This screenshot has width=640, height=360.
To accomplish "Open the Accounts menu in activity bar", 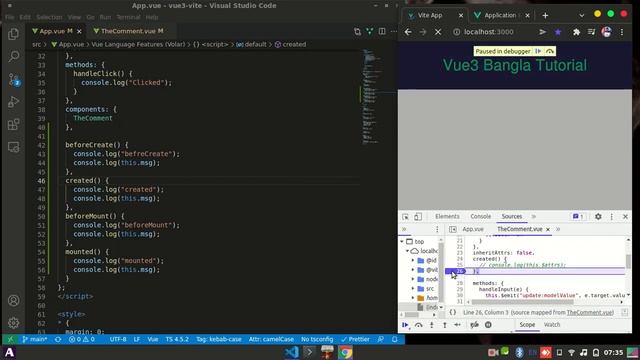I will [x=13, y=300].
